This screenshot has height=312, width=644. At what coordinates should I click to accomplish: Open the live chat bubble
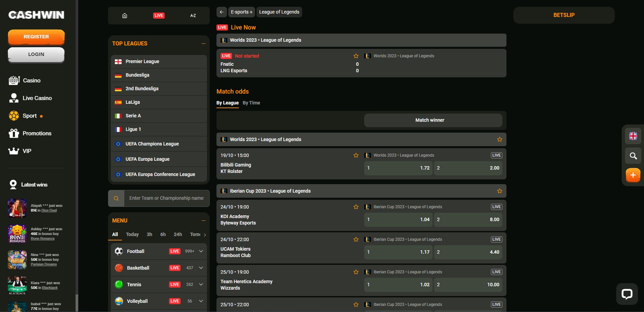[627, 294]
